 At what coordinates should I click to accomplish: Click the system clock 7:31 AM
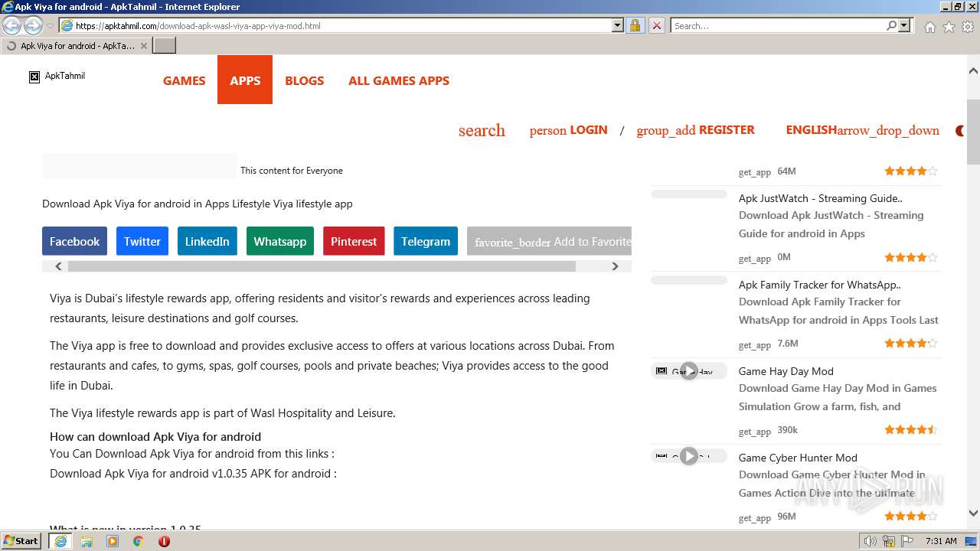click(941, 541)
